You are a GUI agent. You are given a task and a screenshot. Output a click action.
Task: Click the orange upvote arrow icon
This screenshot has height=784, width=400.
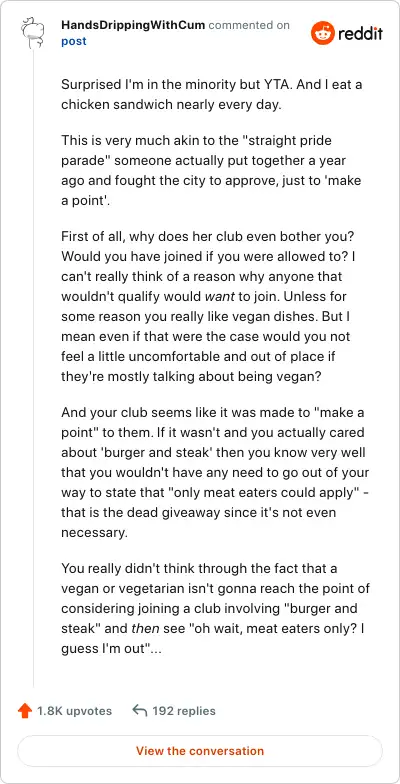(x=25, y=711)
